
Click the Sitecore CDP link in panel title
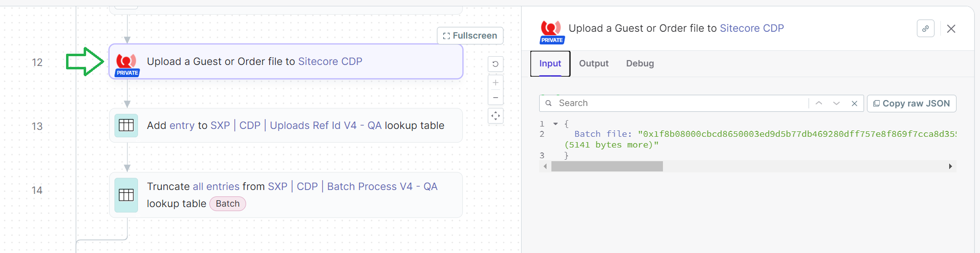[x=752, y=28]
